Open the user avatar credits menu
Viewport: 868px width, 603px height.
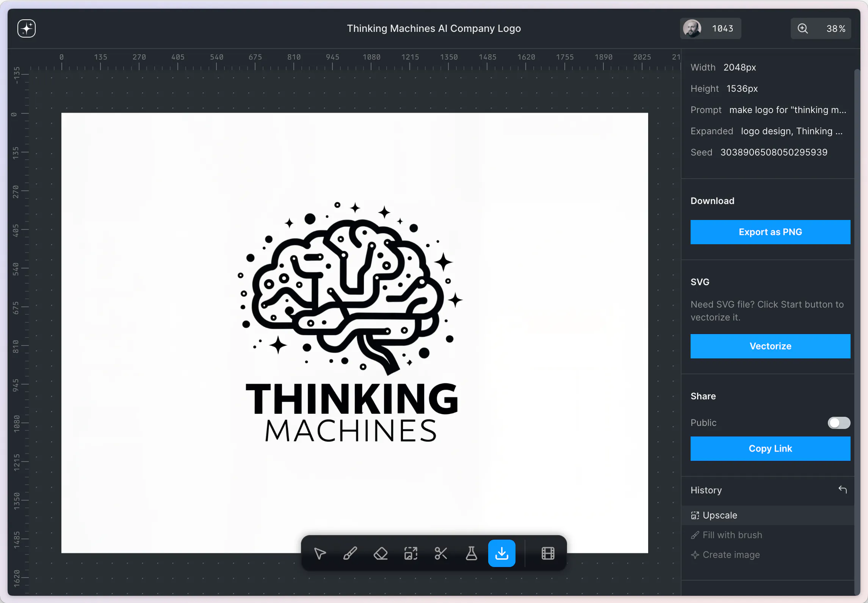click(710, 28)
